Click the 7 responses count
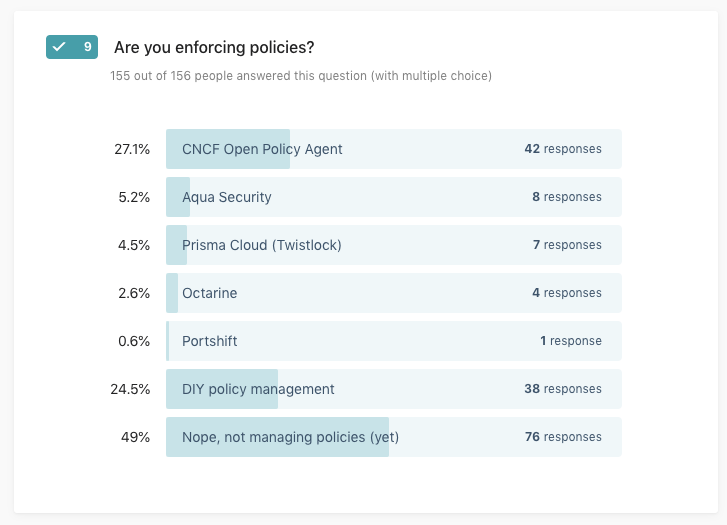 coord(567,245)
